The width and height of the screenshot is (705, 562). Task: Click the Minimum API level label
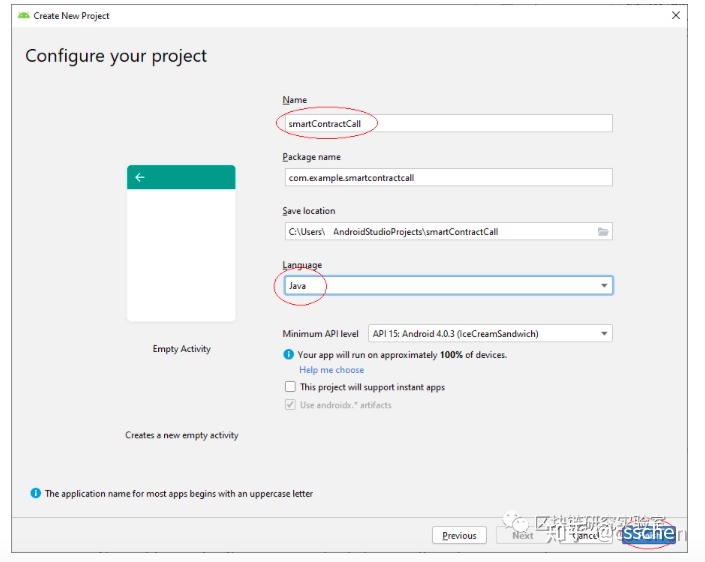pyautogui.click(x=320, y=334)
